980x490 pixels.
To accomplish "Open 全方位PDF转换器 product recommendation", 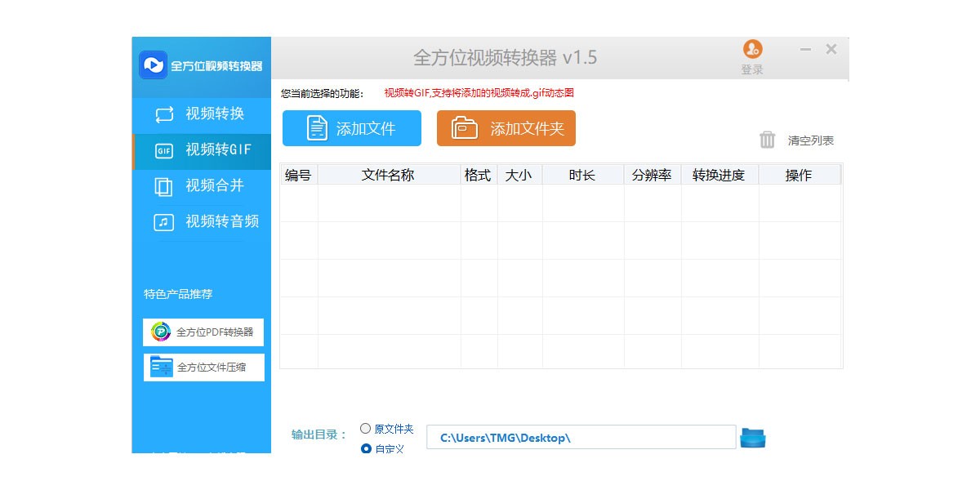I will (x=203, y=332).
